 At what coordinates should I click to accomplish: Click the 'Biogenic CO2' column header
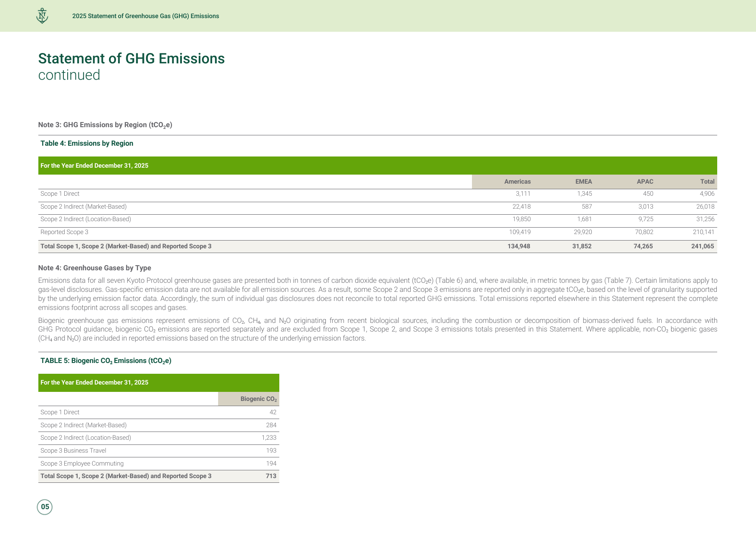click(259, 399)
